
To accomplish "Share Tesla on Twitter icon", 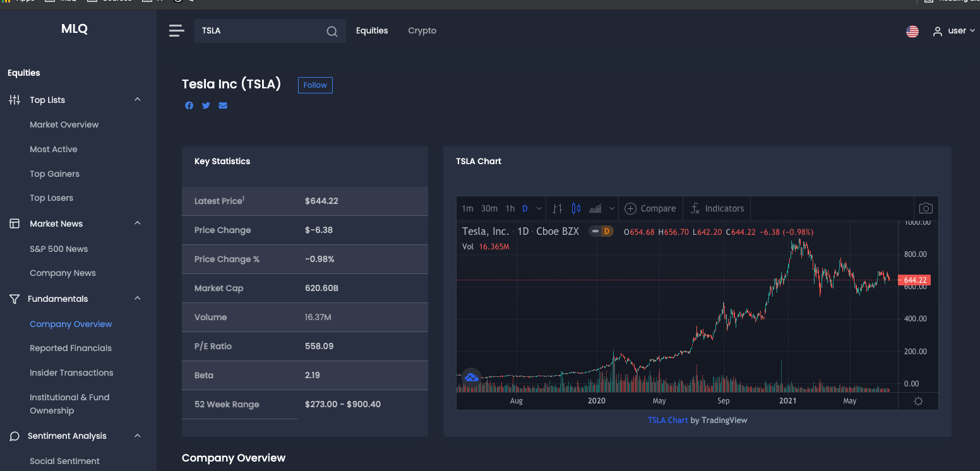I will point(206,105).
